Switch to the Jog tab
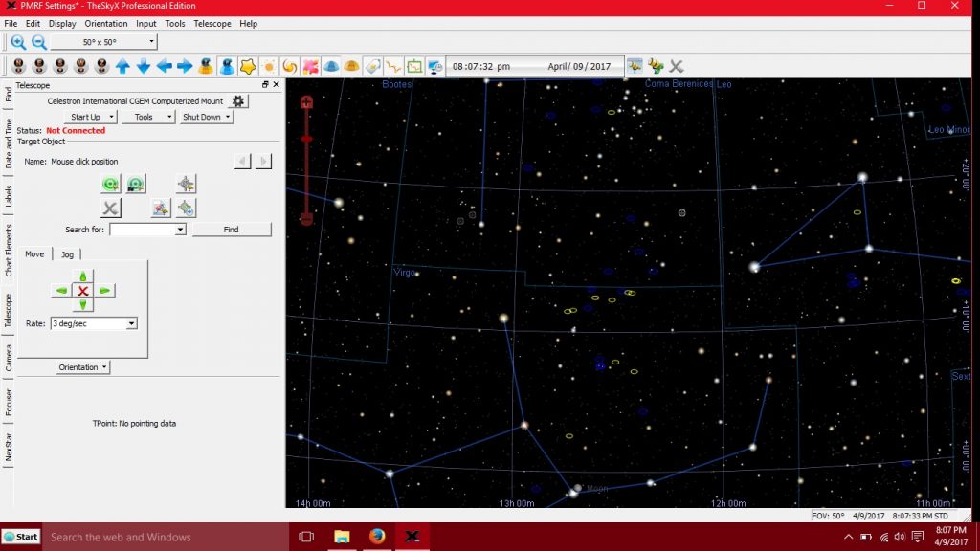 coord(67,253)
